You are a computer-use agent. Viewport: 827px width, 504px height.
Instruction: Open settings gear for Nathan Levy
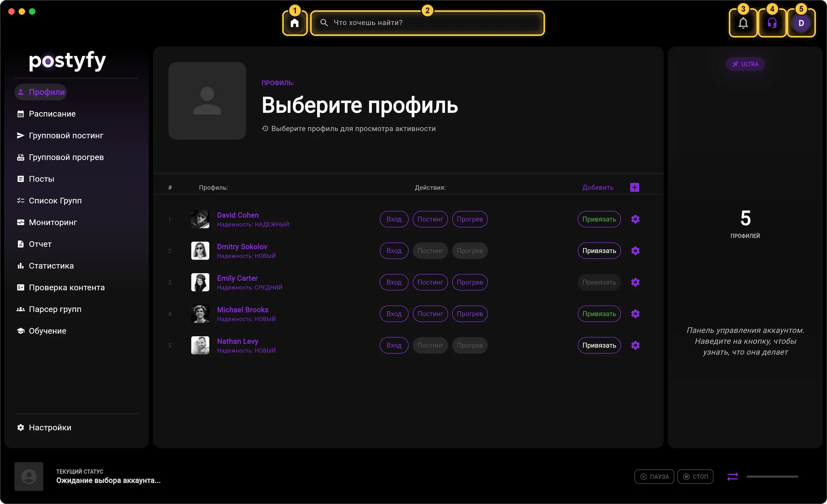(636, 345)
